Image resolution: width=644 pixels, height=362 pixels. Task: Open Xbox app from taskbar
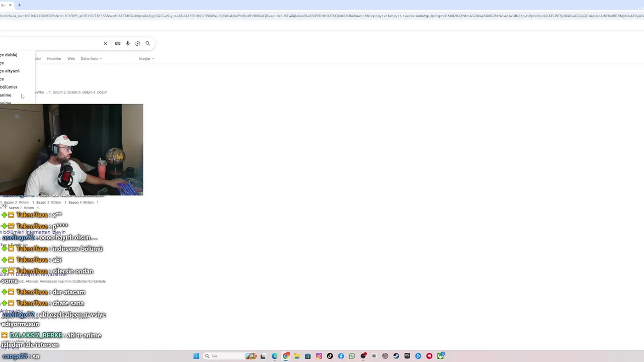(x=440, y=356)
